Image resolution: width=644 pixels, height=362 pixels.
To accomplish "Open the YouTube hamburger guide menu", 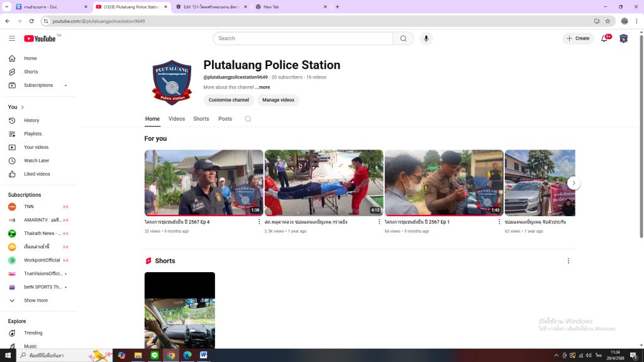I will pos(12,38).
